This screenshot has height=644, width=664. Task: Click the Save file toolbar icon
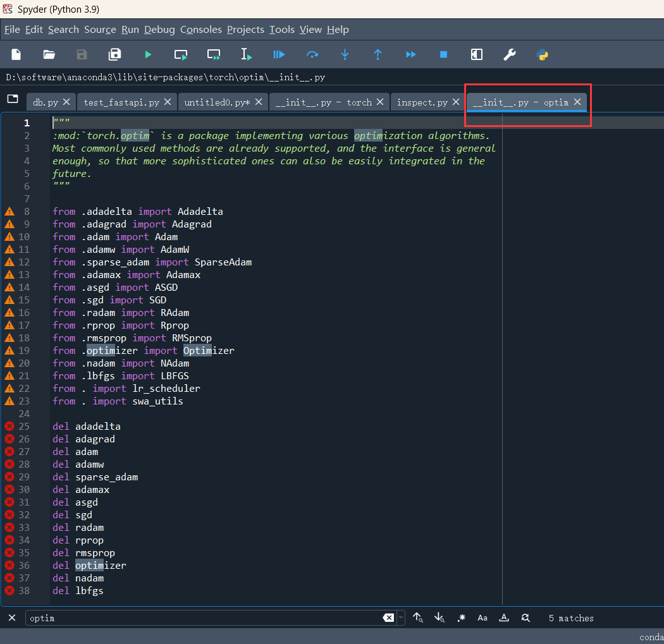coord(82,54)
